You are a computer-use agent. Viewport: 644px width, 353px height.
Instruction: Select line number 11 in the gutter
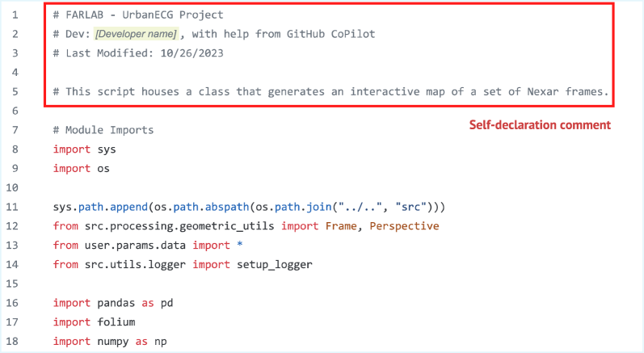[15, 207]
